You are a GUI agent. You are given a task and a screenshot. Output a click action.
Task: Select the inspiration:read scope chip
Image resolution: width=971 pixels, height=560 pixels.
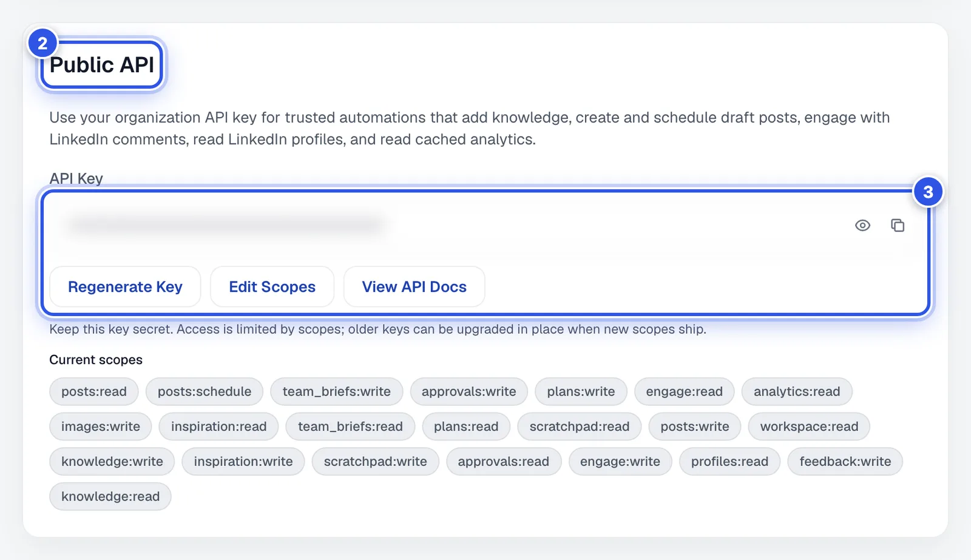tap(218, 427)
